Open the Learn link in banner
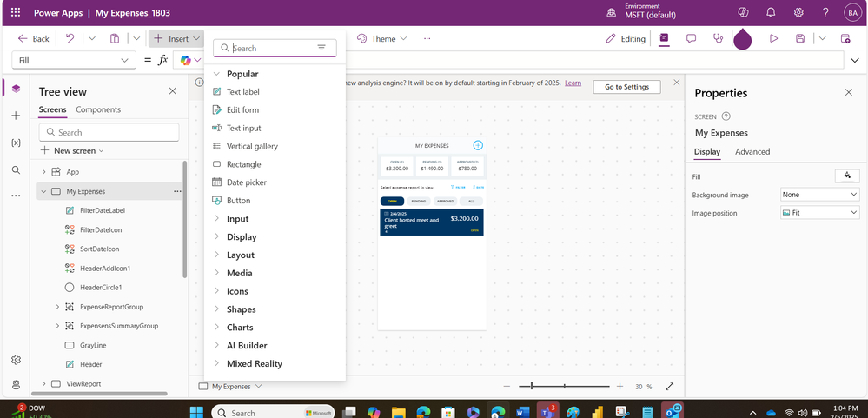 coord(573,83)
